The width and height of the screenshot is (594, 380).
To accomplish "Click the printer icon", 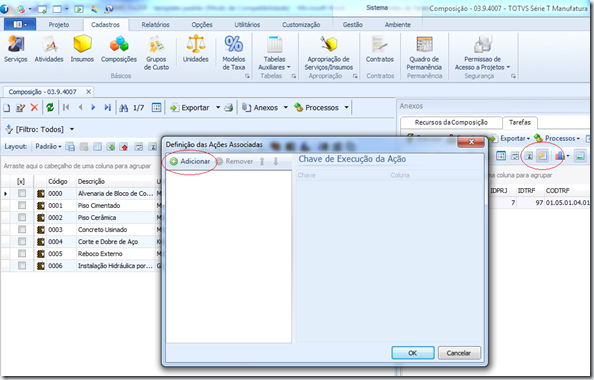I will pyautogui.click(x=228, y=108).
